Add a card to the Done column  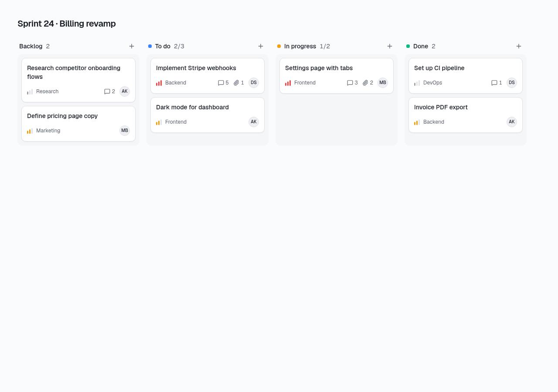(x=519, y=46)
